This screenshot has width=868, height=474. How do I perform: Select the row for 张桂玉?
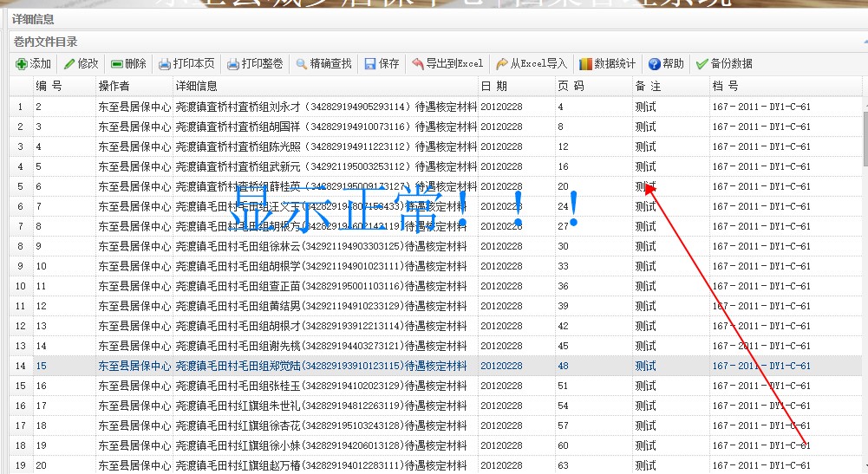coord(435,386)
